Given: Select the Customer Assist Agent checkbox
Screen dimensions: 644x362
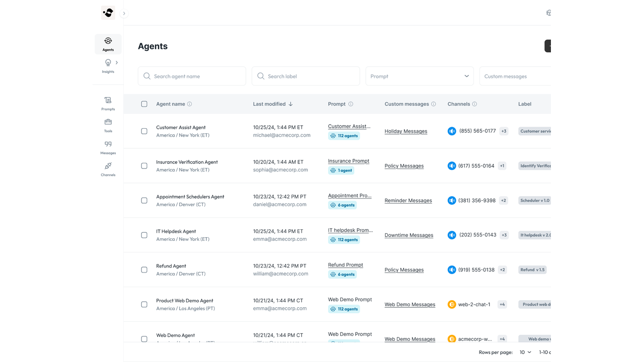Looking at the screenshot, I should pyautogui.click(x=144, y=131).
